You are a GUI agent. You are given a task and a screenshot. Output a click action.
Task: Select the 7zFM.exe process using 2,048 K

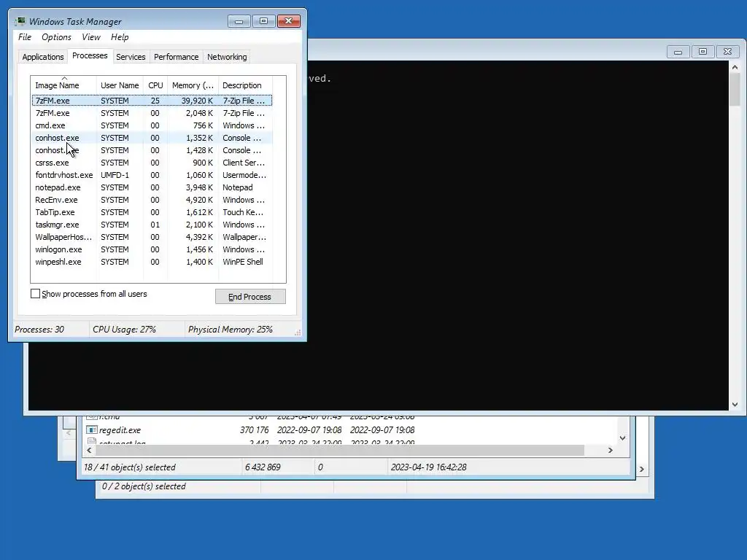152,113
